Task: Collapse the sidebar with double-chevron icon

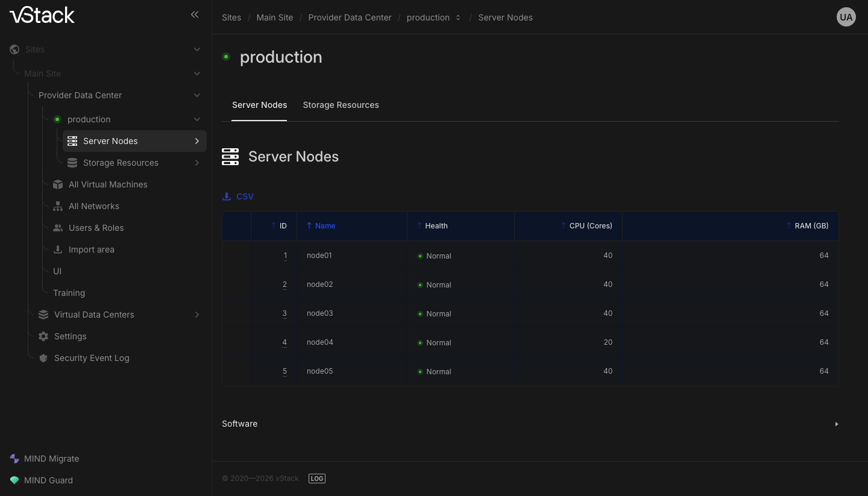Action: pyautogui.click(x=195, y=14)
